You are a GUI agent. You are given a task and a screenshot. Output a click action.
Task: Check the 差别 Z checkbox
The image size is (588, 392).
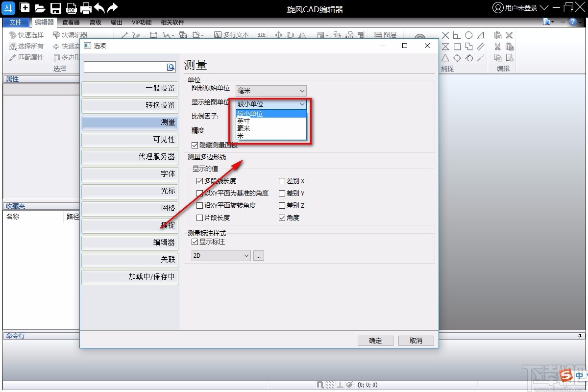coord(282,205)
